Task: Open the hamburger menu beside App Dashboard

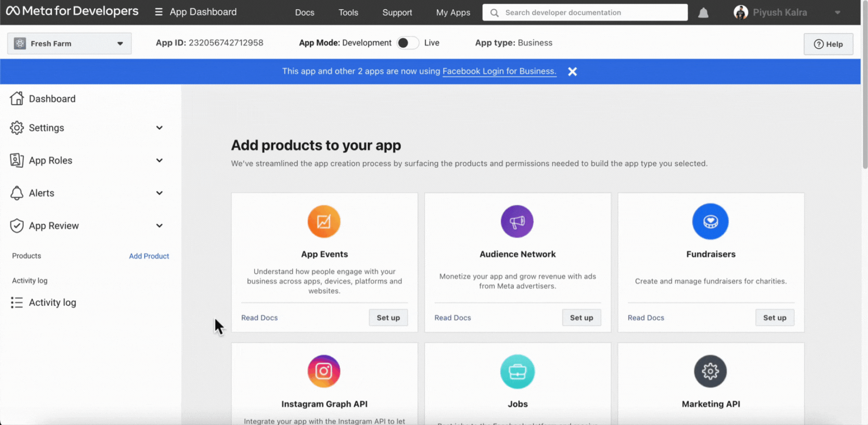Action: click(x=159, y=12)
